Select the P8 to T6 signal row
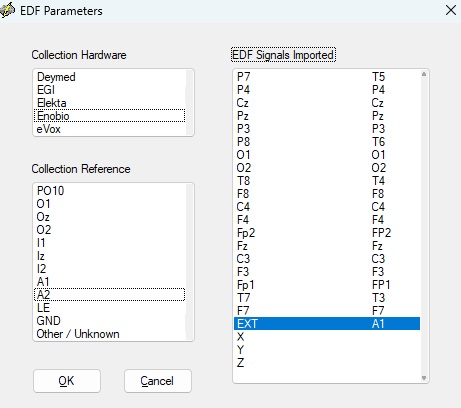The image size is (461, 408). (327, 142)
